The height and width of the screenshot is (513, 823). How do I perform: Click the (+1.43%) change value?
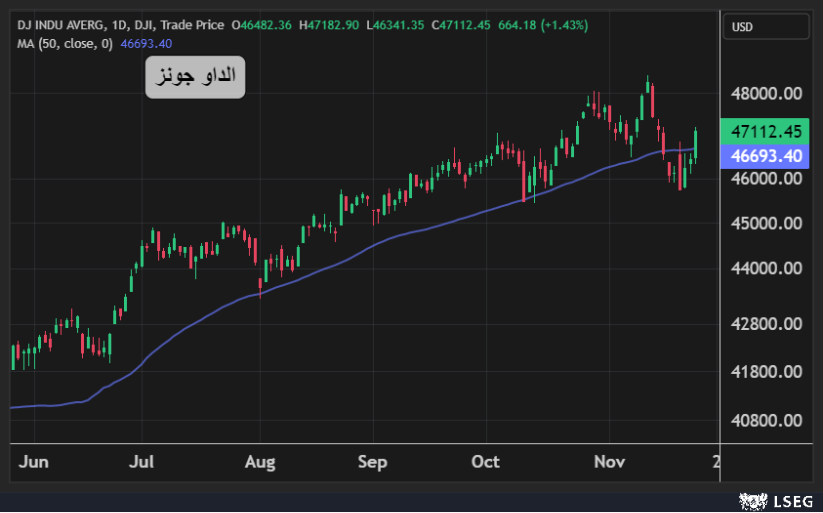click(564, 24)
